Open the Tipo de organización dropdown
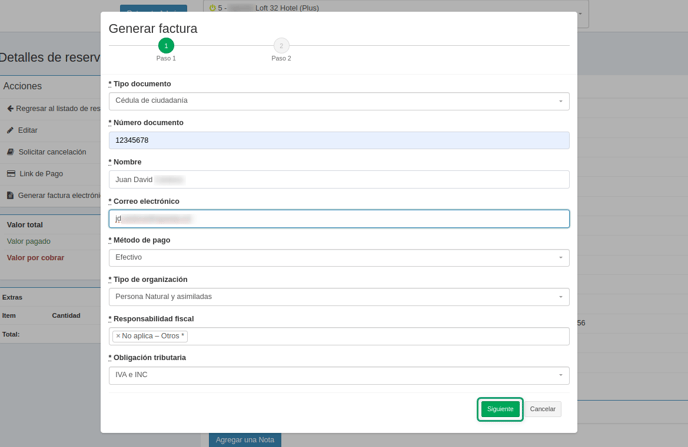Image resolution: width=688 pixels, height=447 pixels. 338,297
